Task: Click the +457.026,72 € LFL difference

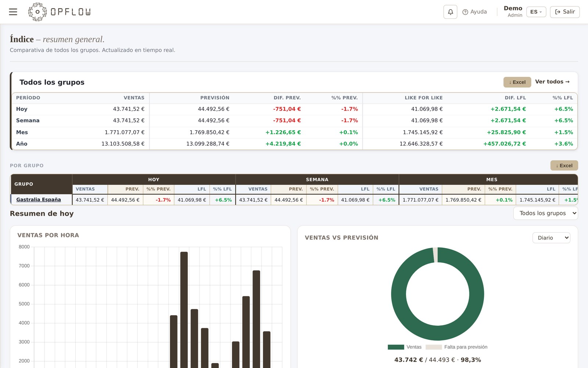Action: click(505, 144)
